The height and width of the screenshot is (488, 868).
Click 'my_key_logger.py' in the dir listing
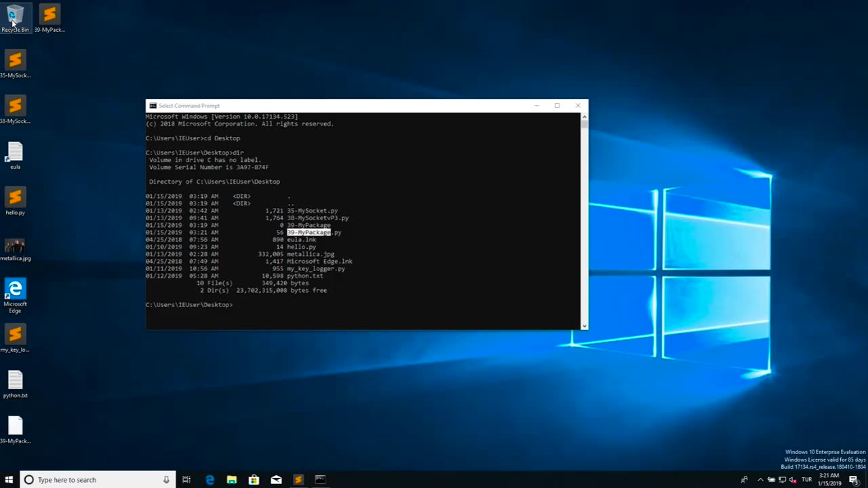pyautogui.click(x=316, y=269)
